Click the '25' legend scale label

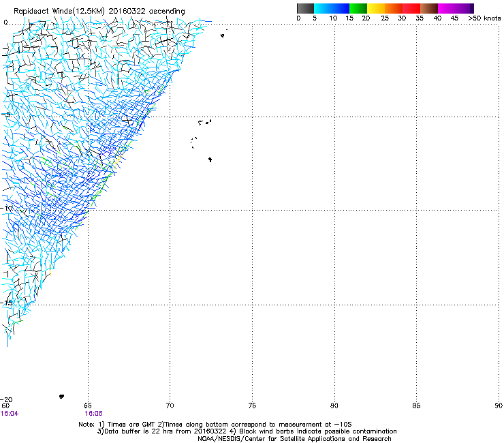tap(385, 18)
